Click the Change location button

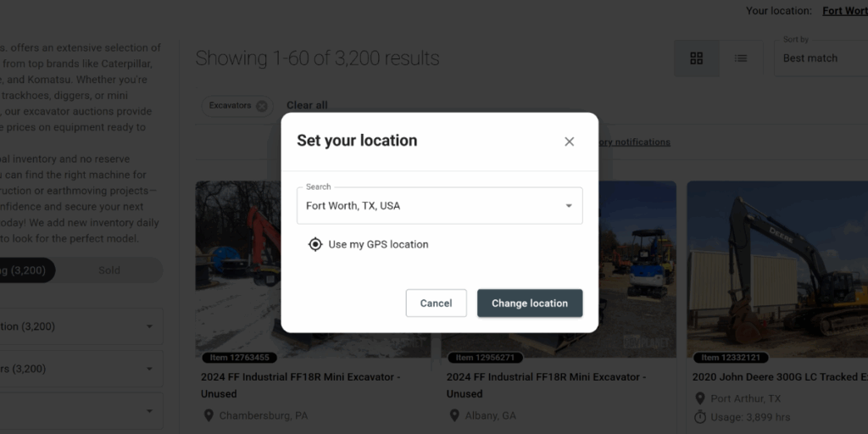tap(530, 303)
